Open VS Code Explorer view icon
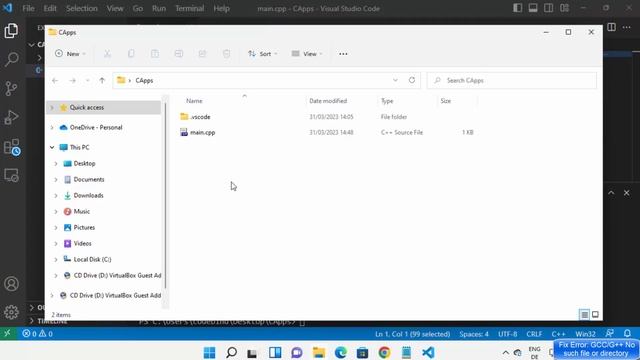The height and width of the screenshot is (360, 640). point(11,31)
